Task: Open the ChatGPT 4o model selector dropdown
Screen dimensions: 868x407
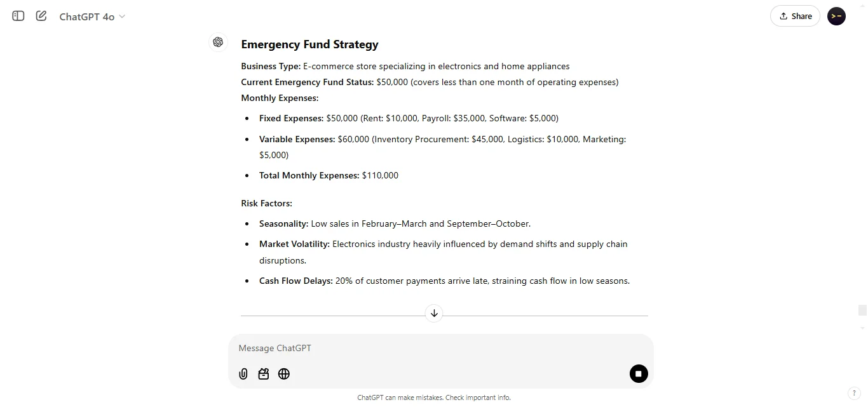Action: 92,17
